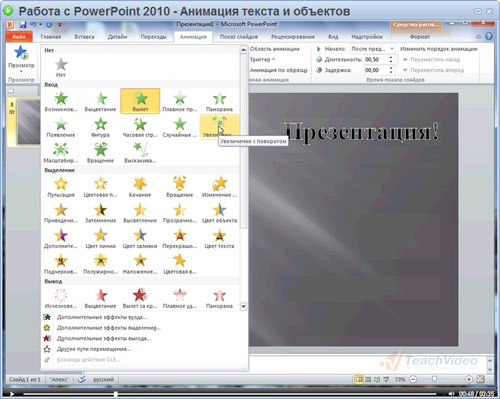Select the Пульсация emphasis effect
Image resolution: width=500 pixels, height=399 pixels.
(x=61, y=187)
